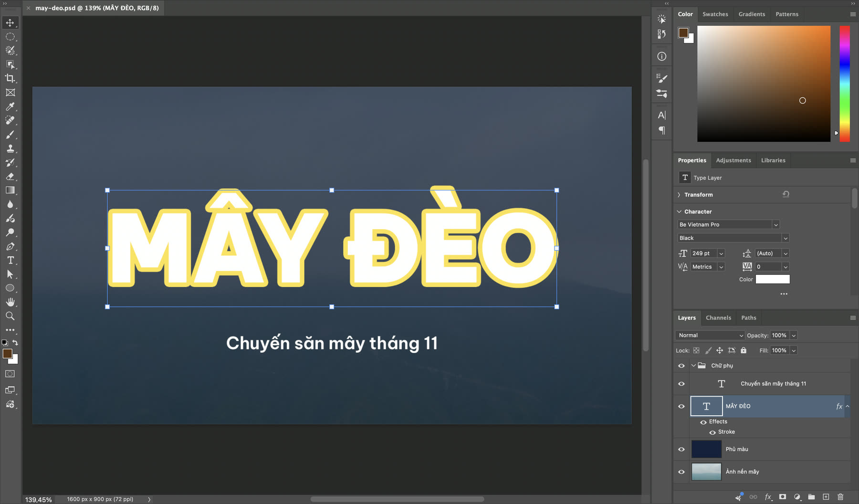Open the Normal blend mode dropdown

click(x=710, y=336)
